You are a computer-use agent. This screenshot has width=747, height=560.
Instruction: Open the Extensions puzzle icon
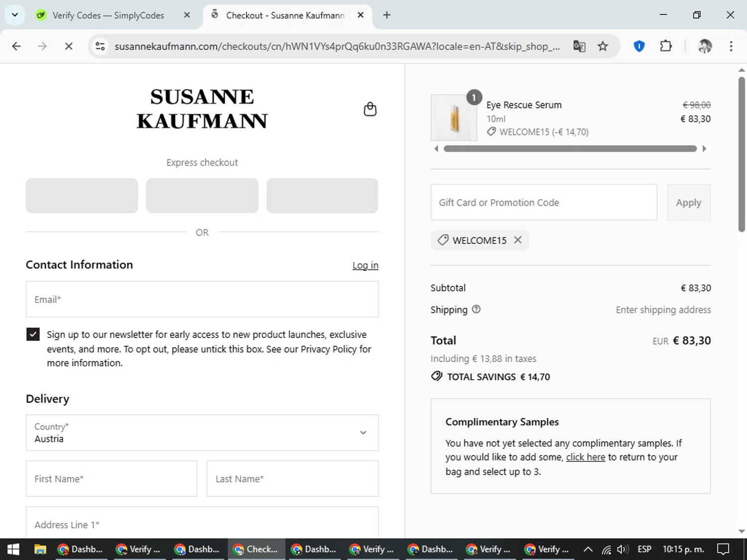tap(666, 46)
